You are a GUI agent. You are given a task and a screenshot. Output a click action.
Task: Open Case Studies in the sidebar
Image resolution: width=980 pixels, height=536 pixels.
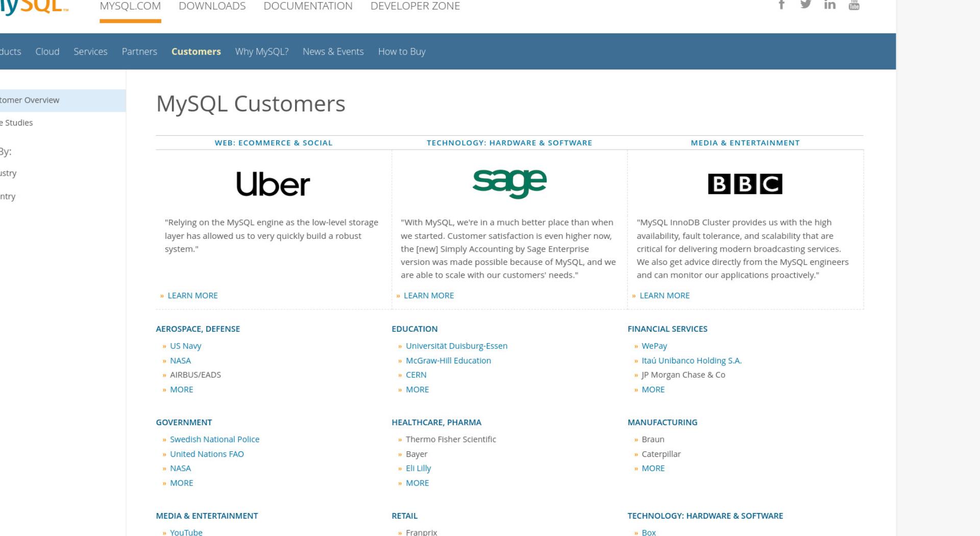point(16,123)
